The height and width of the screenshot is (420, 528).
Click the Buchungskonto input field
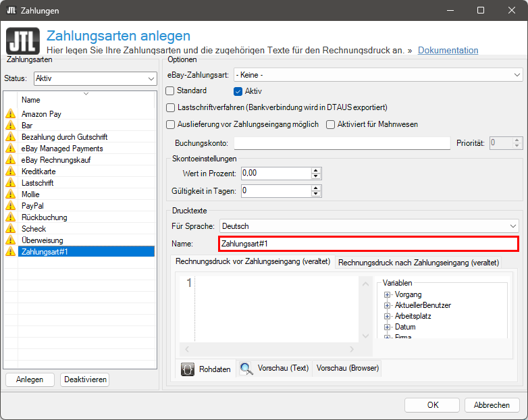[342, 143]
